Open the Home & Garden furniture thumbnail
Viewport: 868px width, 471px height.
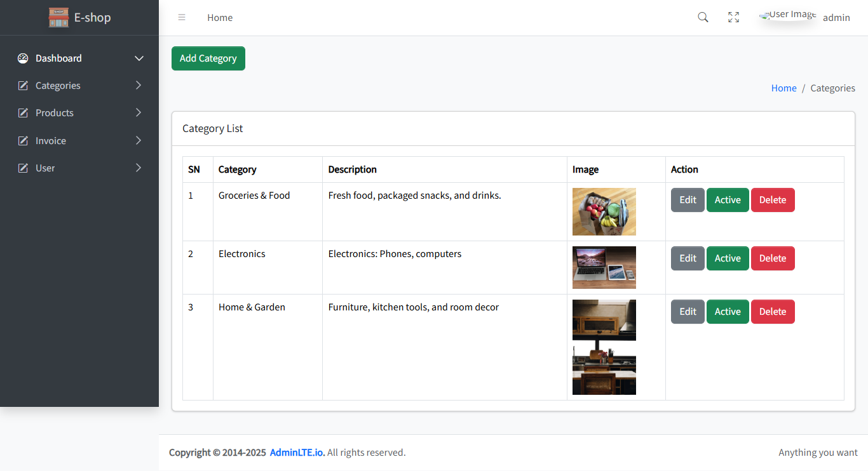[604, 347]
